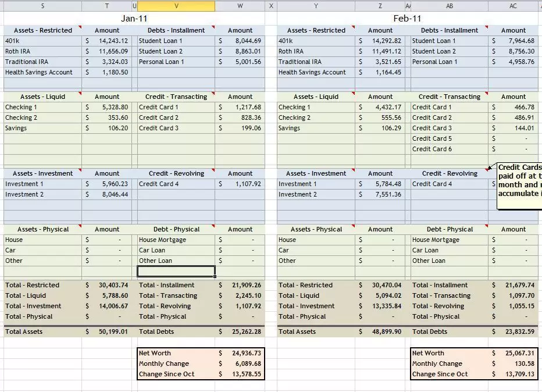Select Feb-11 Net Worth value 25,067.31
Screen dimensions: 542x392
point(513,353)
